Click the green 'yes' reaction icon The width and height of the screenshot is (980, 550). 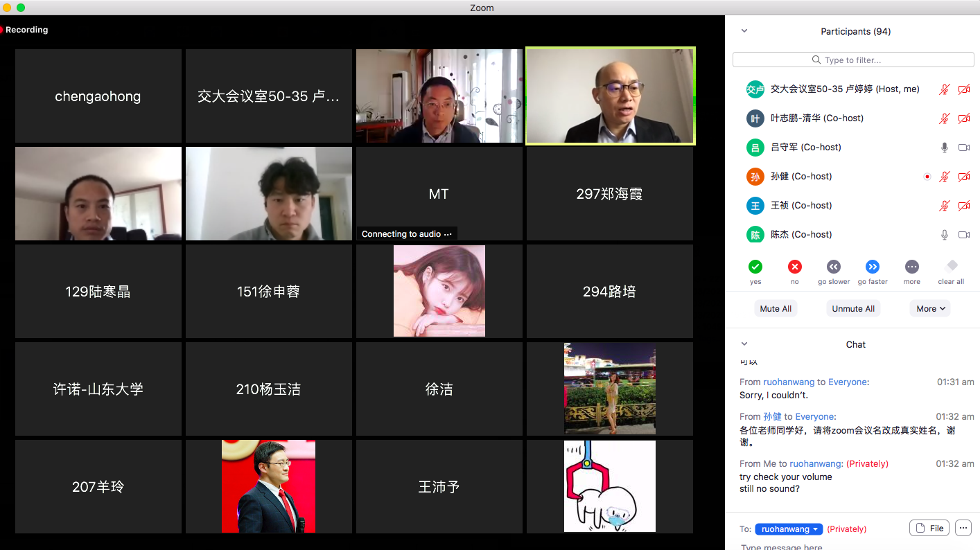click(x=755, y=267)
